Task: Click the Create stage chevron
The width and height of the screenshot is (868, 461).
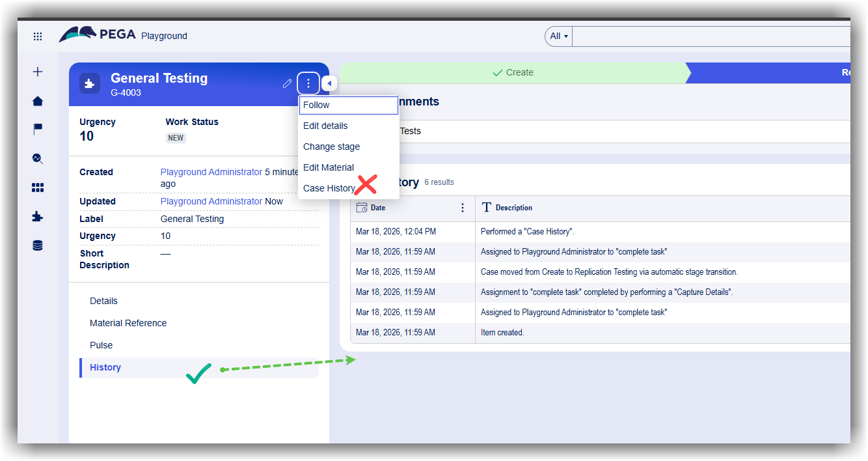Action: pyautogui.click(x=513, y=73)
